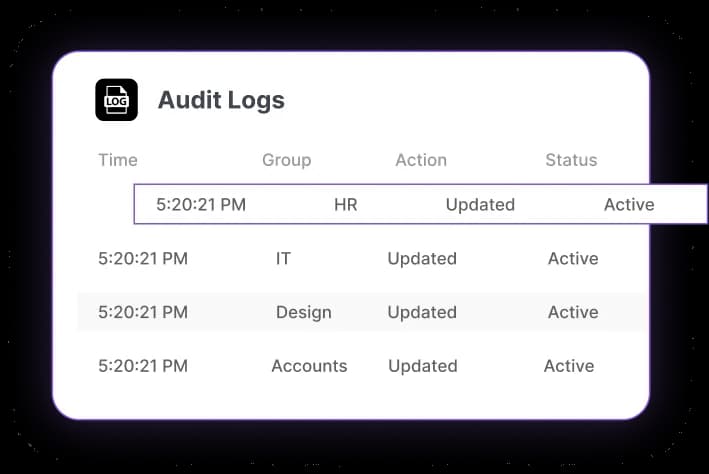The image size is (709, 474).
Task: Click Active status in the HR row
Action: click(629, 205)
